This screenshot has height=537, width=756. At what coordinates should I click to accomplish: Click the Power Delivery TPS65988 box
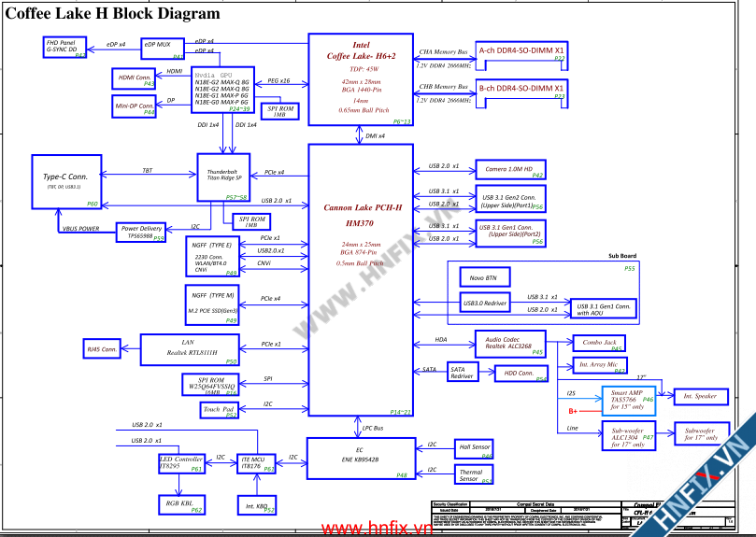[141, 232]
